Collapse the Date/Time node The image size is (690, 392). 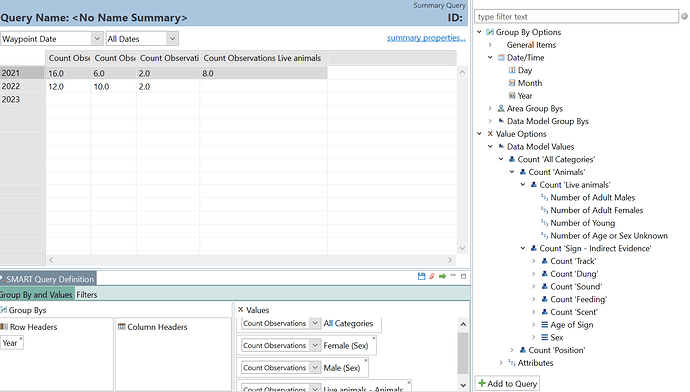coord(490,58)
